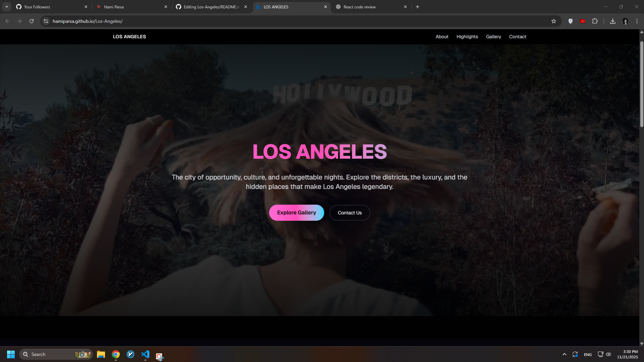Click the browser forward arrow

[19, 21]
